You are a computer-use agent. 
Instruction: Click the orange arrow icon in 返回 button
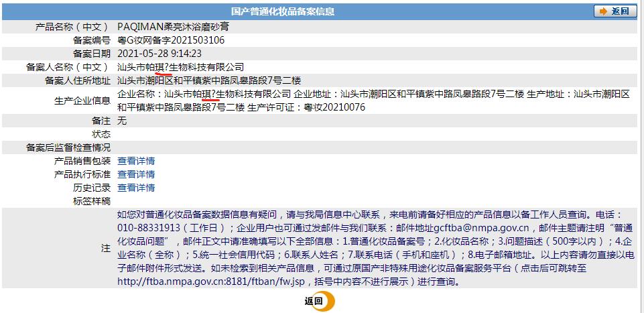(x=603, y=11)
